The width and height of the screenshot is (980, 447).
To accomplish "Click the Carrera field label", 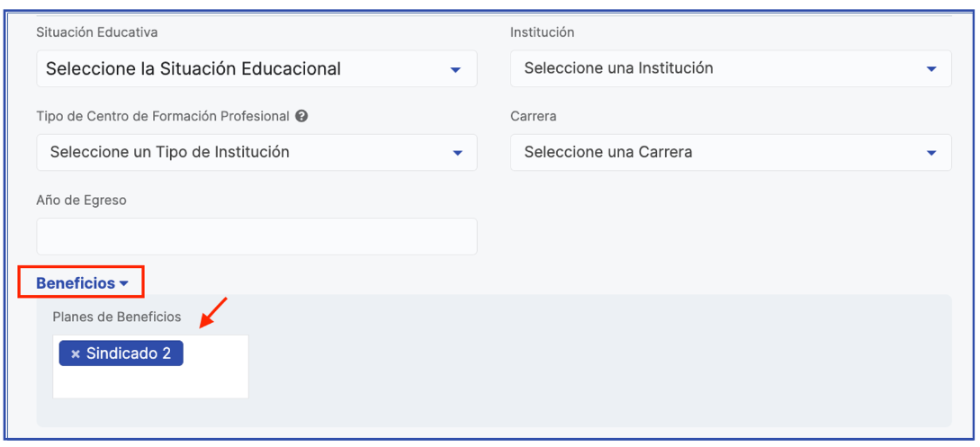I will tap(534, 116).
